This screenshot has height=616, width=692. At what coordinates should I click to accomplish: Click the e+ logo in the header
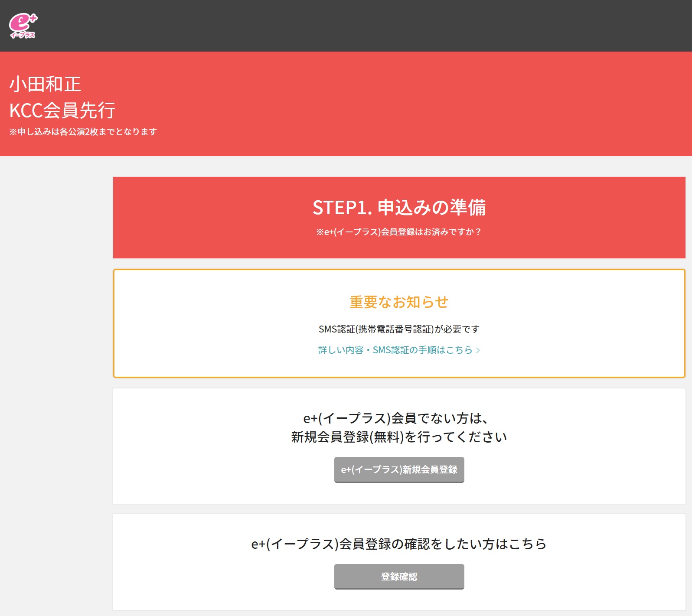[x=23, y=26]
